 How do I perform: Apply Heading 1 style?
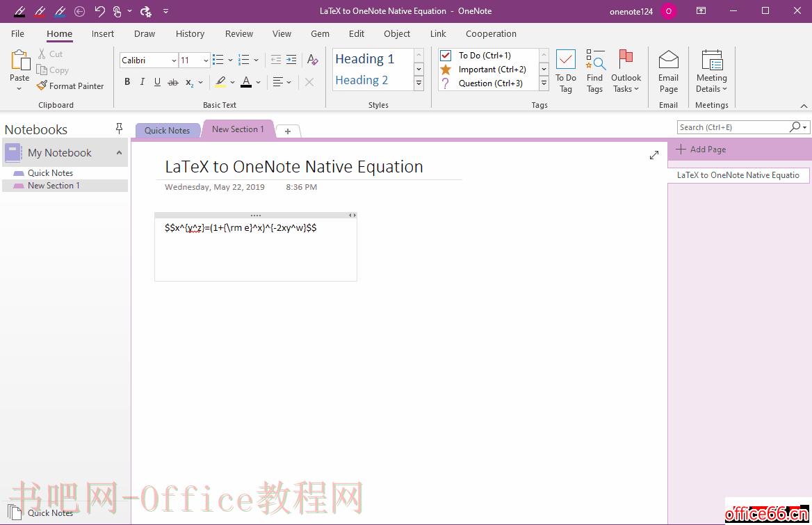(x=364, y=59)
